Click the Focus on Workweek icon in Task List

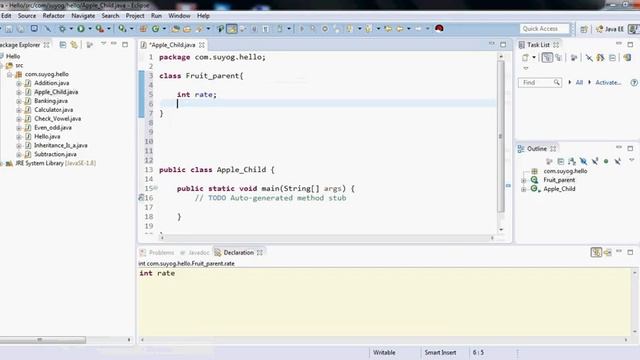coord(573,58)
